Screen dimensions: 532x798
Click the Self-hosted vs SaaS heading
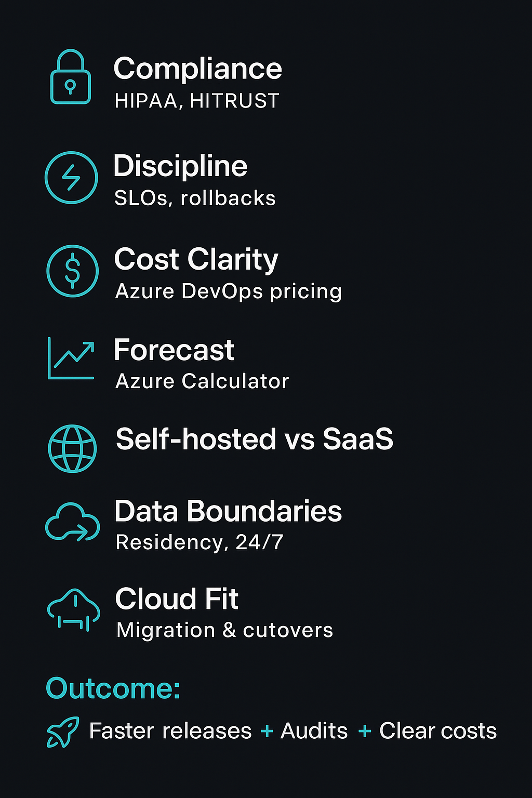click(x=255, y=439)
